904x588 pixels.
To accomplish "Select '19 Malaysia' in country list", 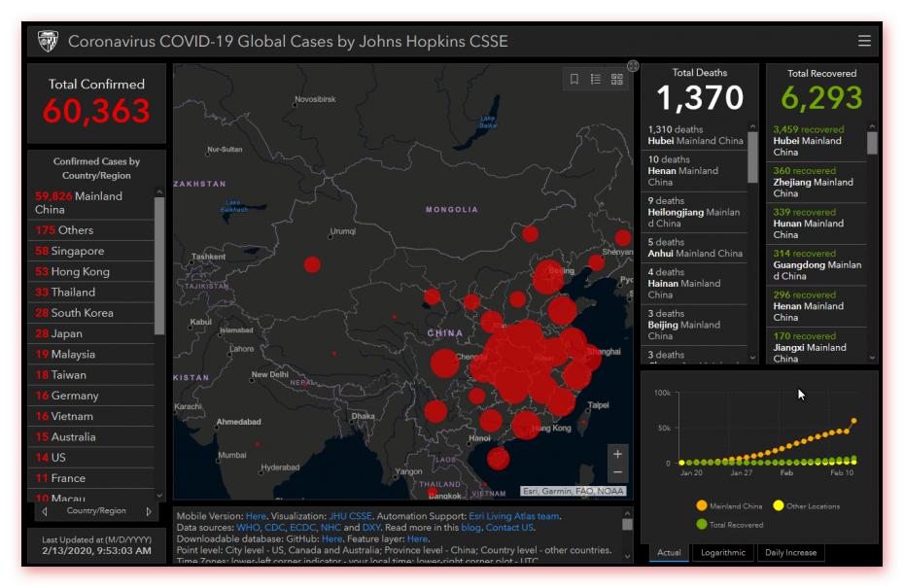I will pyautogui.click(x=91, y=355).
